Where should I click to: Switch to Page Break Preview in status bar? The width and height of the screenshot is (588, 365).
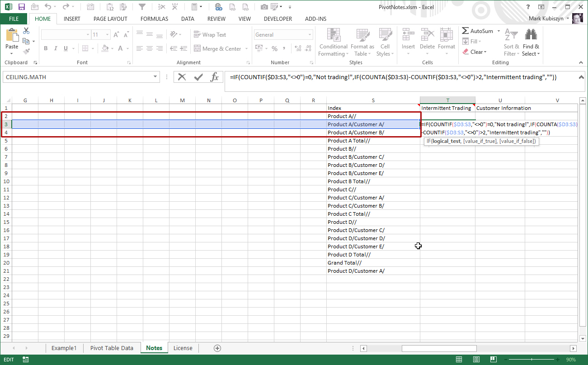493,360
